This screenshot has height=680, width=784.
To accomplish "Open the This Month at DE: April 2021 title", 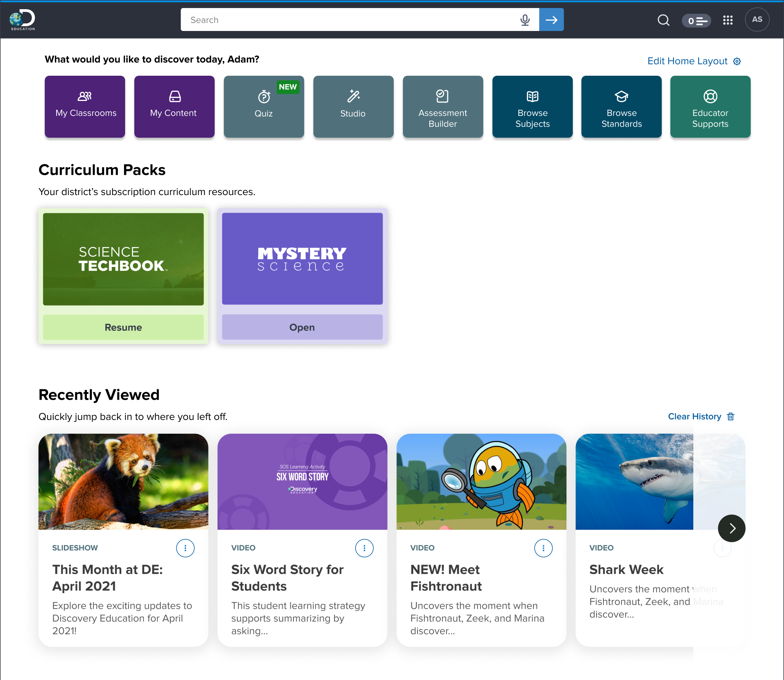I will click(x=108, y=578).
